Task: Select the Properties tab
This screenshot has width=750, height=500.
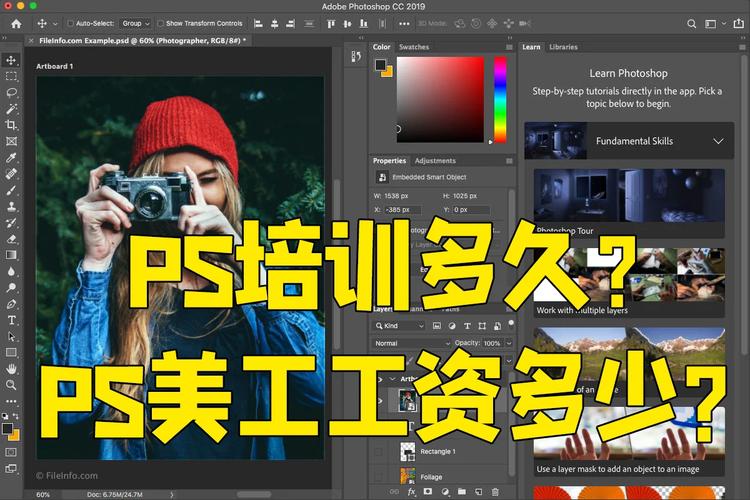Action: [x=389, y=161]
